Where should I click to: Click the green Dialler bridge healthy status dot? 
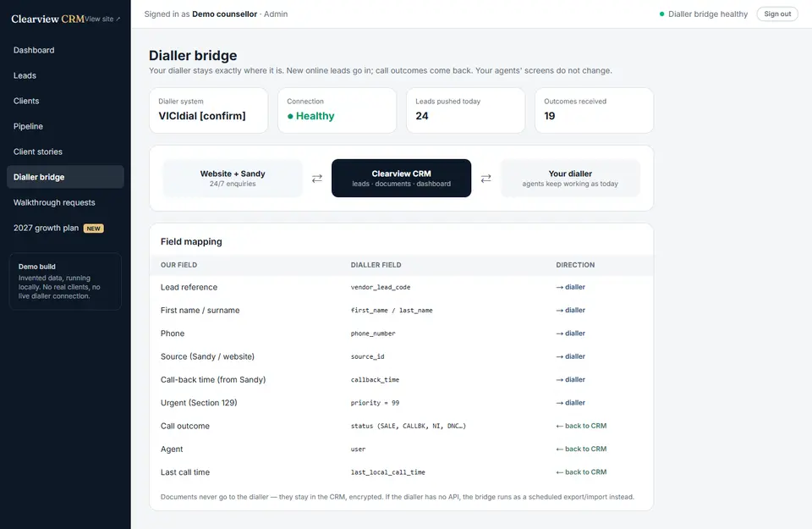coord(661,14)
